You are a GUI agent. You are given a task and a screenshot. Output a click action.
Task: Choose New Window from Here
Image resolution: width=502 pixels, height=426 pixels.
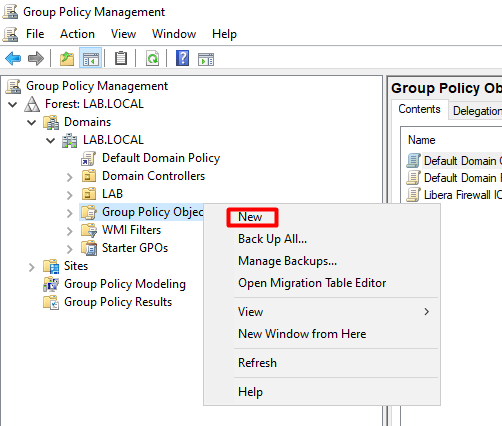322,334
